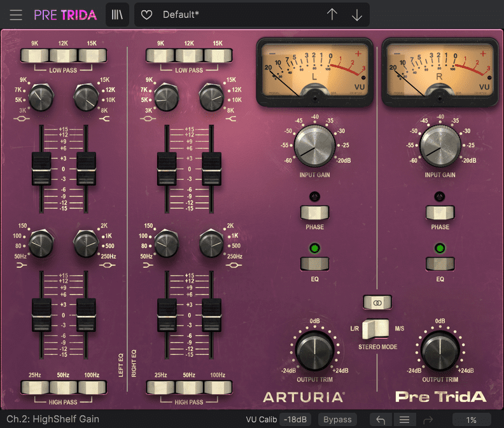Click Right EQ high-mid gain fader
Viewport: 504px width, 428px height.
point(167,169)
